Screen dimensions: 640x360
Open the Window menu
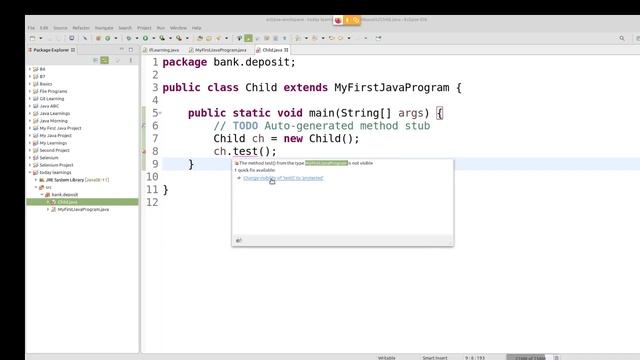[x=178, y=28]
